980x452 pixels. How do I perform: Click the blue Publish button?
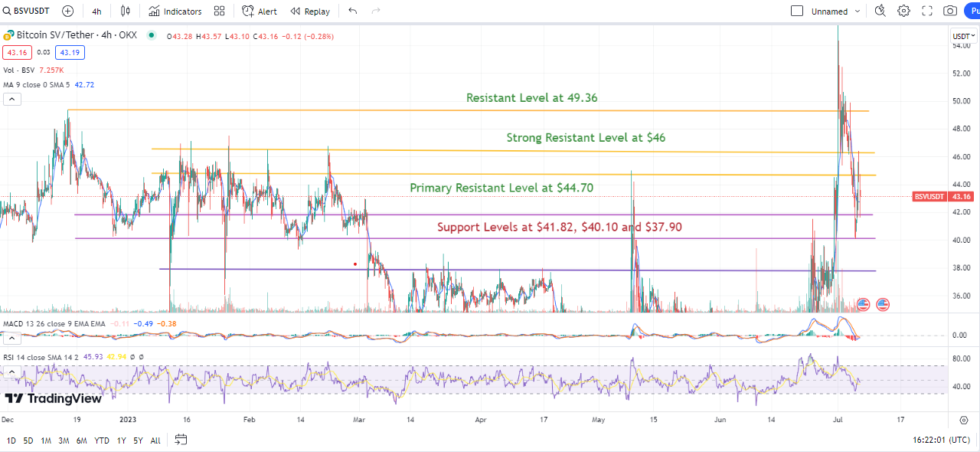(x=972, y=11)
